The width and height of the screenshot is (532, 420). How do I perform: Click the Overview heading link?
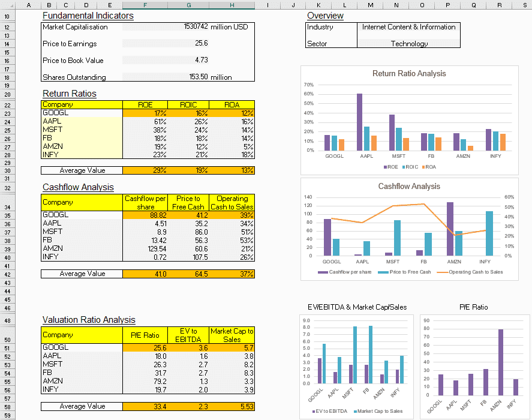tap(325, 16)
